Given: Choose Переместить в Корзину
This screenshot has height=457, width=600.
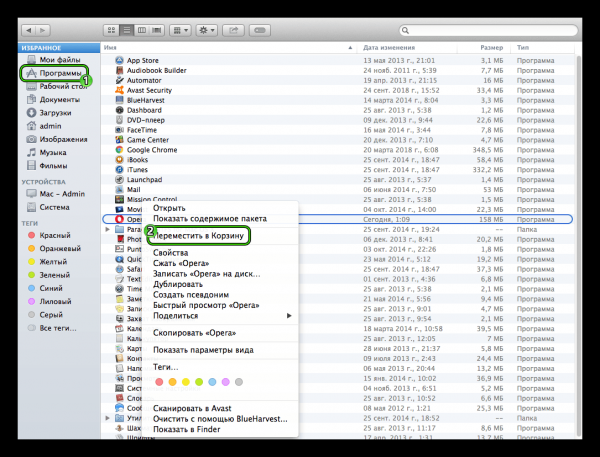Looking at the screenshot, I should point(198,235).
